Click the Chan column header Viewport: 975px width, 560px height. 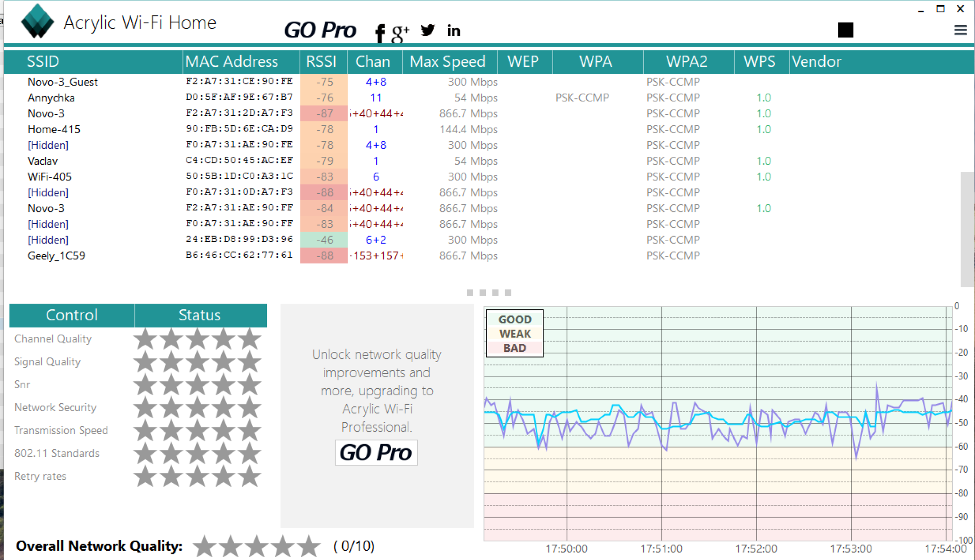[375, 62]
